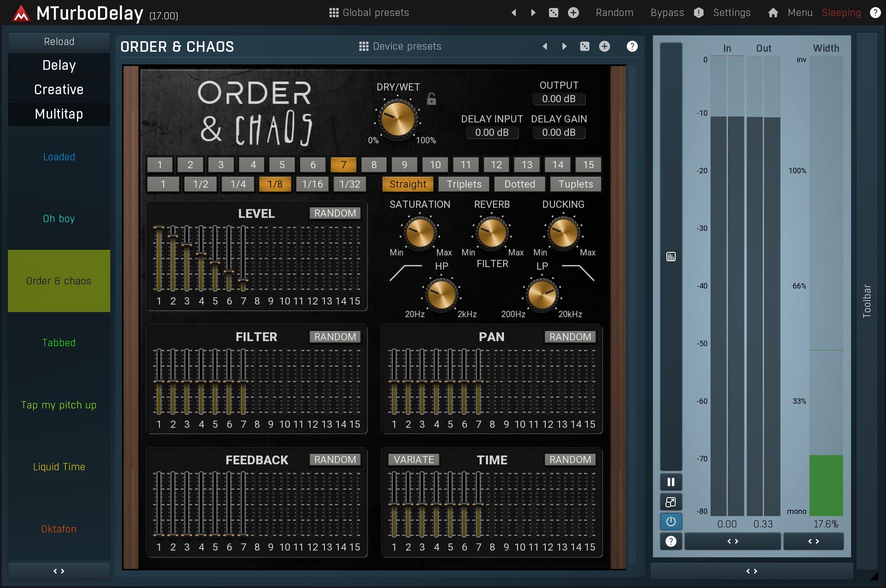886x588 pixels.
Task: Switch to the Multitap tab
Action: (x=59, y=114)
